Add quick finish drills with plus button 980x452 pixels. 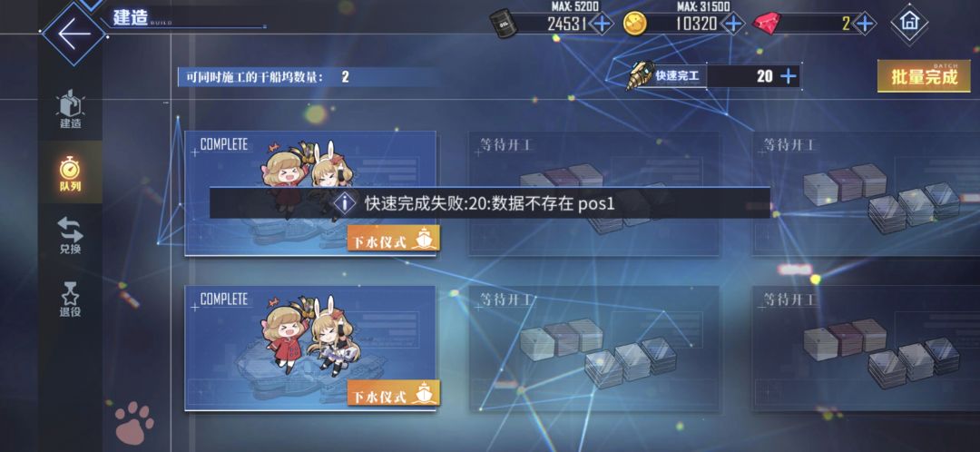(789, 76)
